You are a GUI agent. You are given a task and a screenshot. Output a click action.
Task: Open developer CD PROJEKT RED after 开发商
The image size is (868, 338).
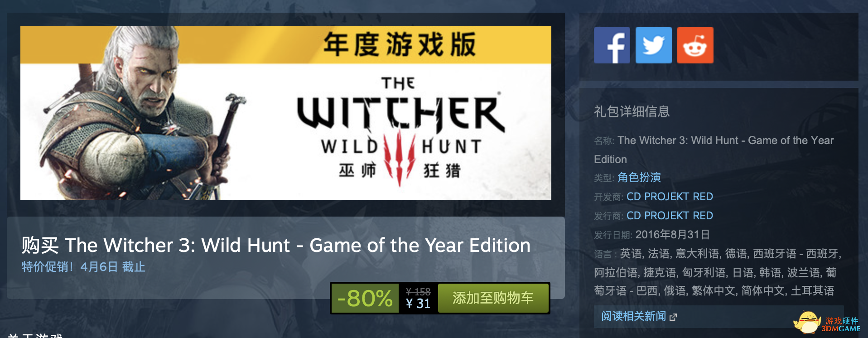(x=670, y=197)
